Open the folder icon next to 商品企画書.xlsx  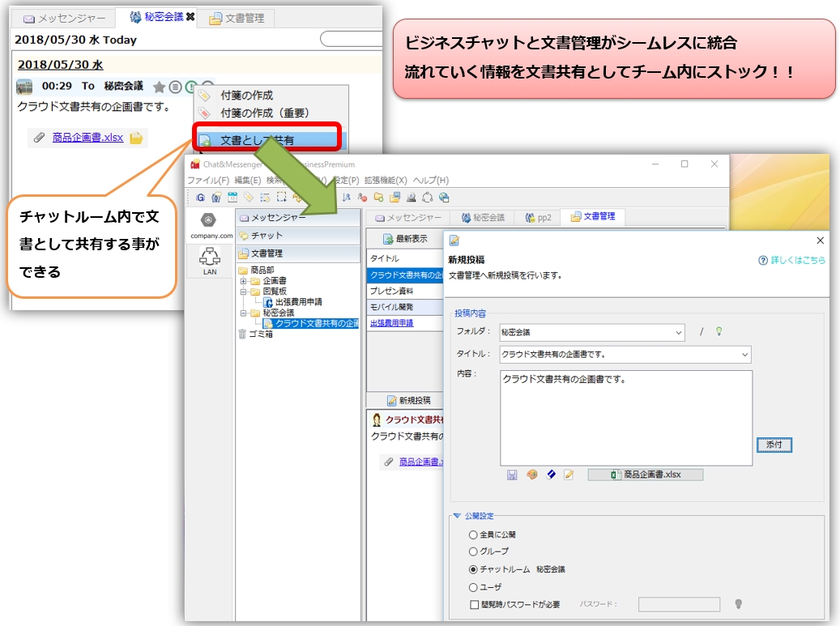coord(137,138)
